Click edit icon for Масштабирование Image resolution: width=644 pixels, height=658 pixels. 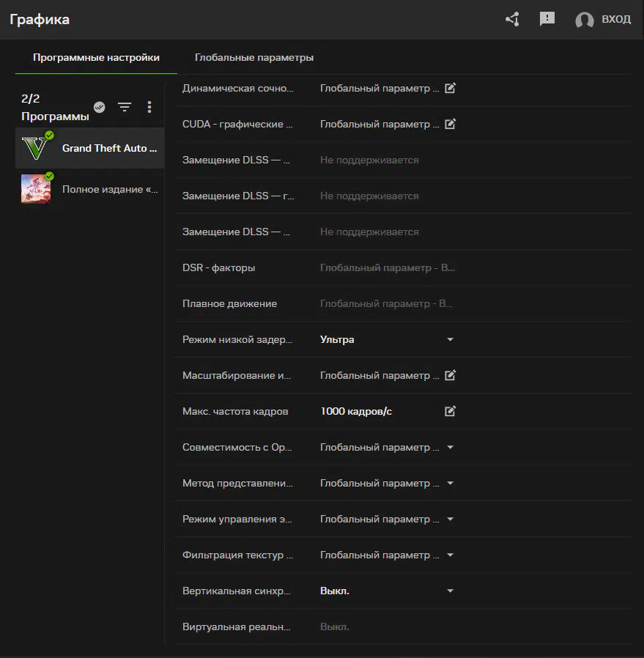coord(451,375)
